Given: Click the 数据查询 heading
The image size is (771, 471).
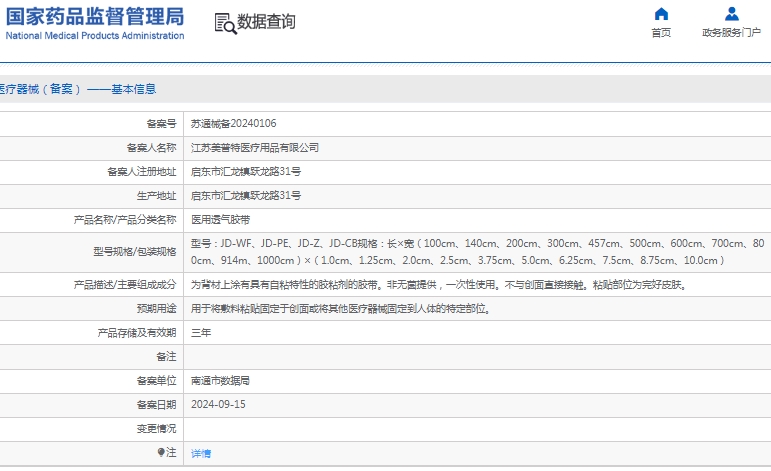Looking at the screenshot, I should coord(266,22).
